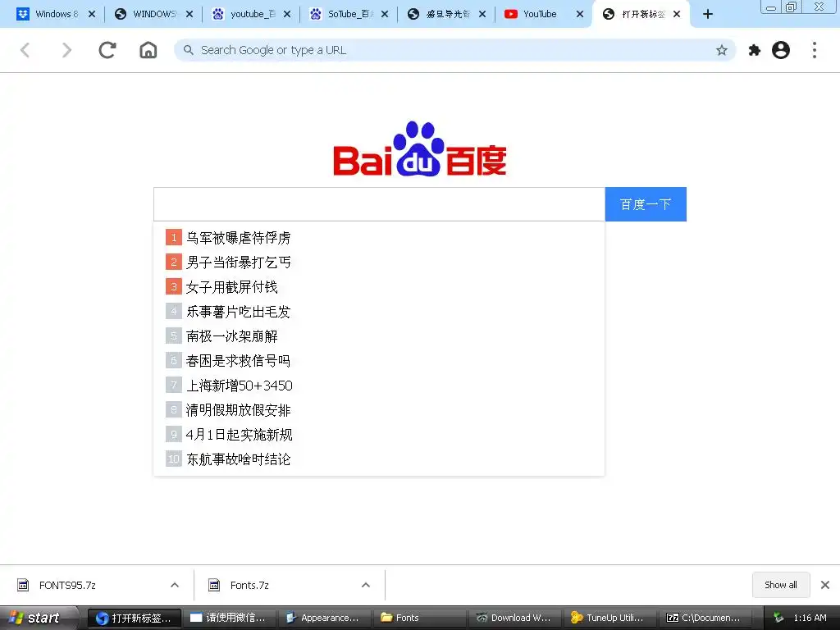Image resolution: width=840 pixels, height=630 pixels.
Task: Close the SoTube tab
Action: click(x=385, y=15)
